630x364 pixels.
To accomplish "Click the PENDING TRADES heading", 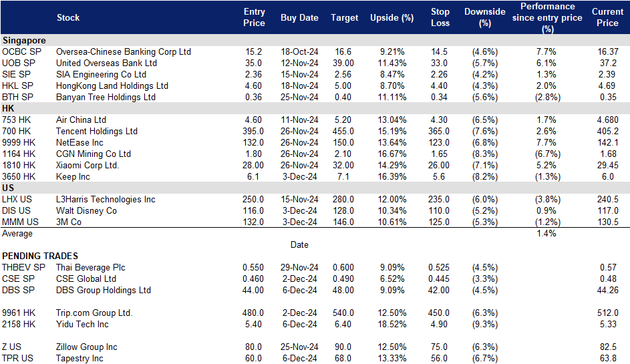I will tap(40, 256).
